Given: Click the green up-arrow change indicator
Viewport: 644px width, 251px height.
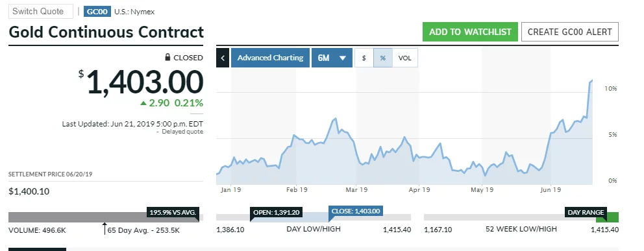Looking at the screenshot, I should [143, 103].
